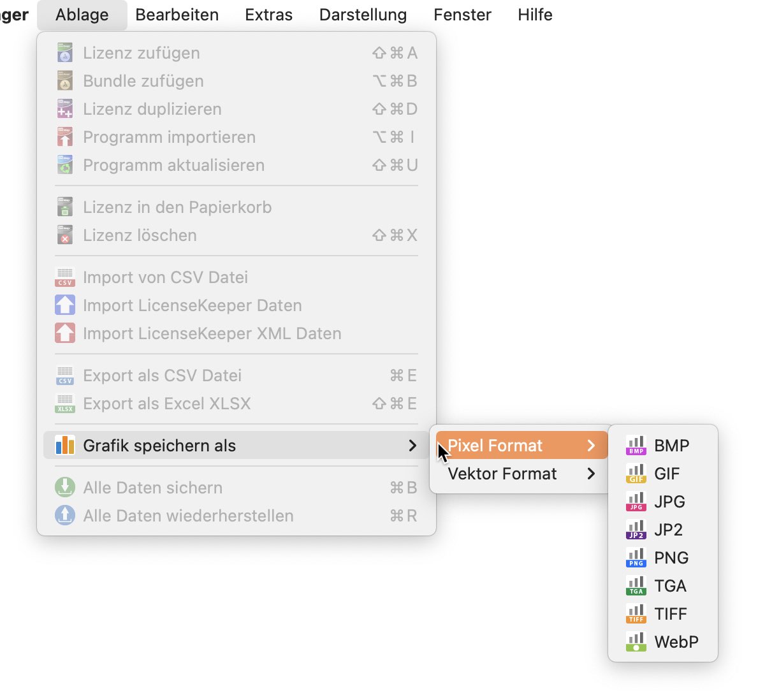
Task: Click the GIF file format icon
Action: click(636, 474)
